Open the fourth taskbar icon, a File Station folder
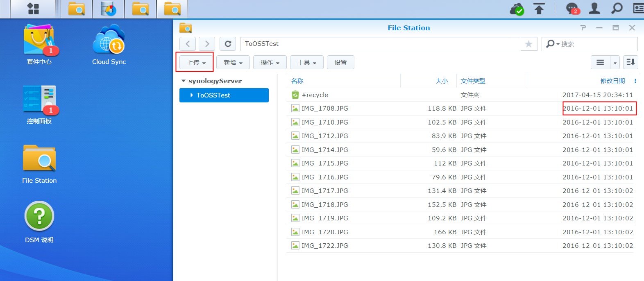This screenshot has width=644, height=281. [x=172, y=9]
